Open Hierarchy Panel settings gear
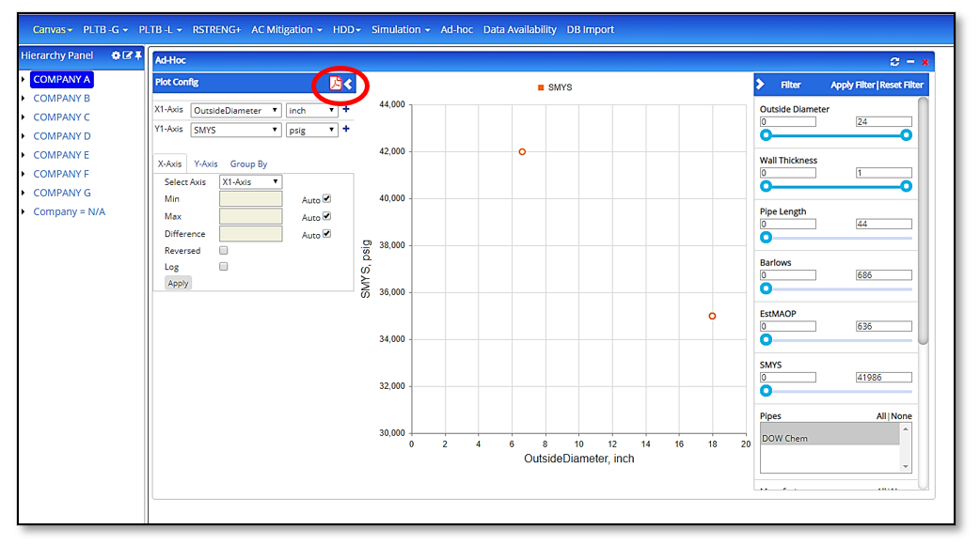The image size is (980, 545). pyautogui.click(x=116, y=55)
